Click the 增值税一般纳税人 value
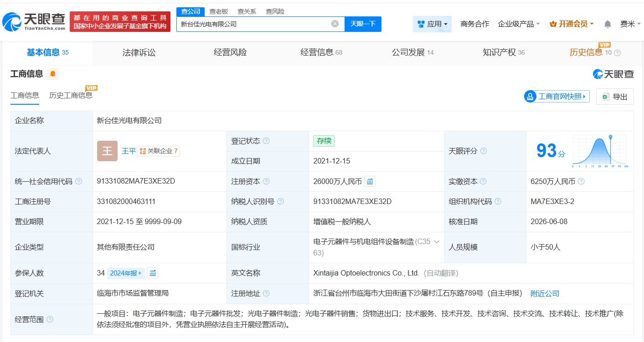This screenshot has width=644, height=342. [x=342, y=222]
